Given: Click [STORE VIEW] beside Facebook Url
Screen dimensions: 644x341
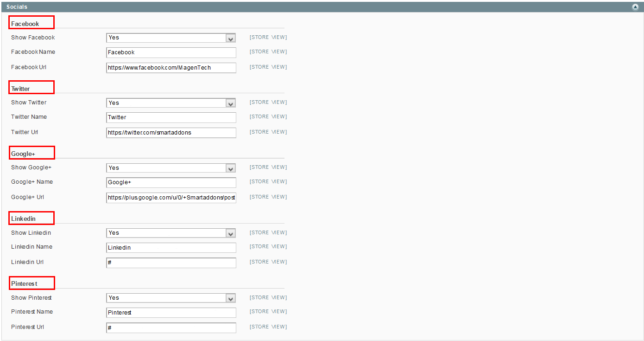Looking at the screenshot, I should pos(268,67).
